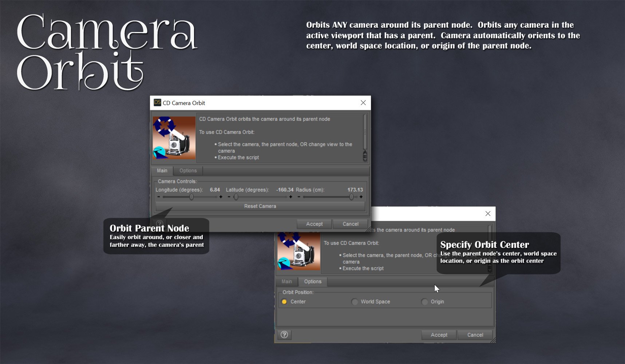Choose World Space as the orbit position
625x364 pixels.
coord(355,301)
